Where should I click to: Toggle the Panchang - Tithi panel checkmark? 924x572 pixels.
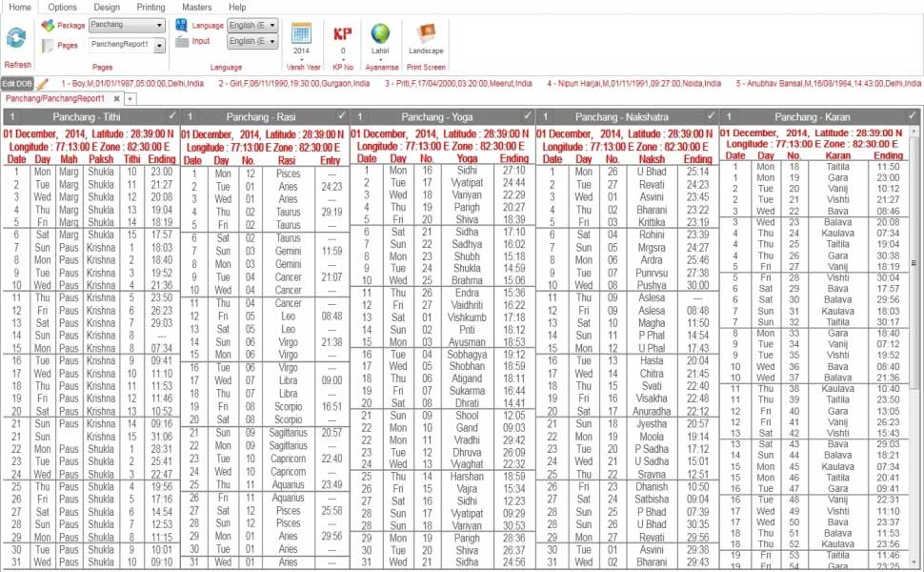172,115
